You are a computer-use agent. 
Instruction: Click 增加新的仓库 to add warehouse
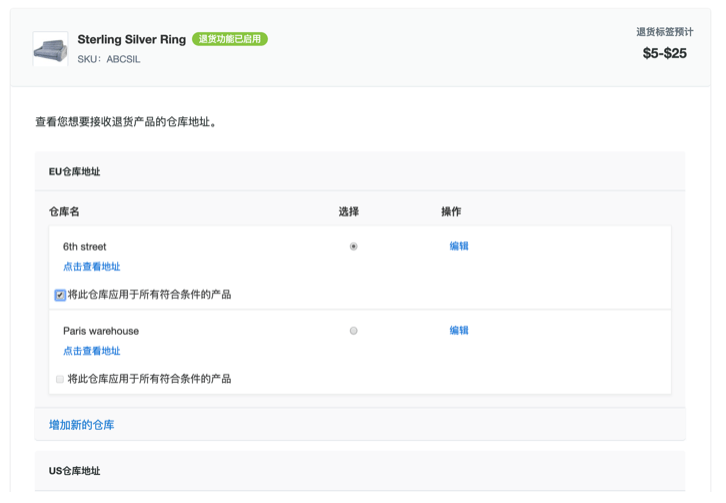[81, 425]
